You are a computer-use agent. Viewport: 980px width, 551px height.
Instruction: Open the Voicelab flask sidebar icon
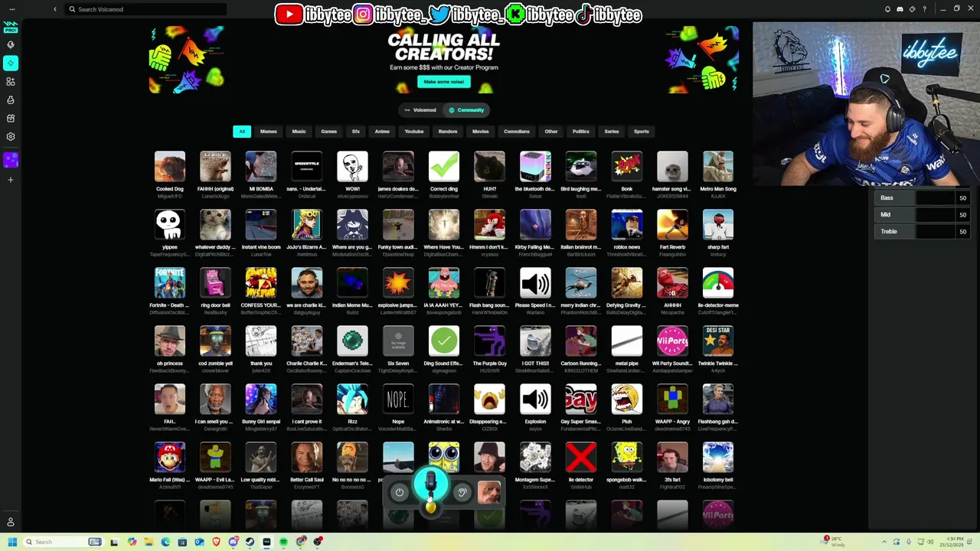(11, 99)
